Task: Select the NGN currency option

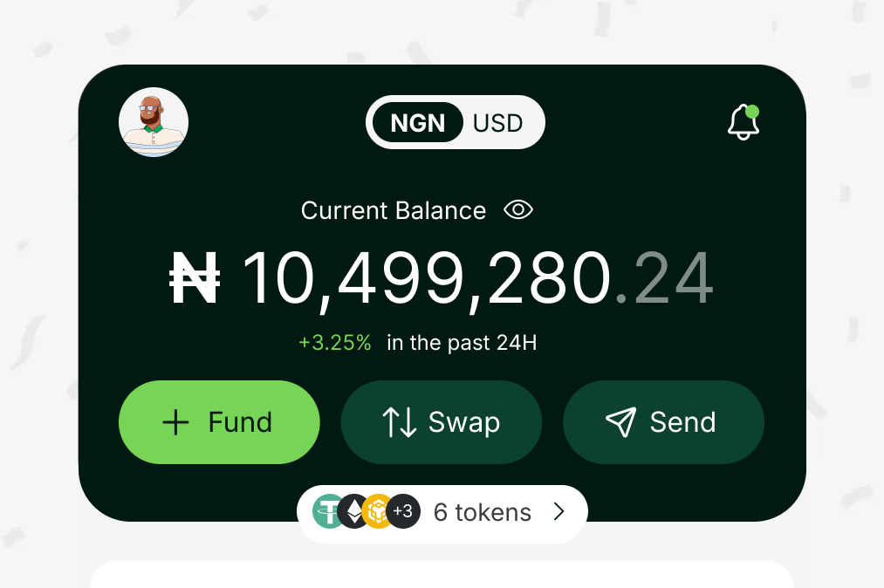Action: [418, 123]
